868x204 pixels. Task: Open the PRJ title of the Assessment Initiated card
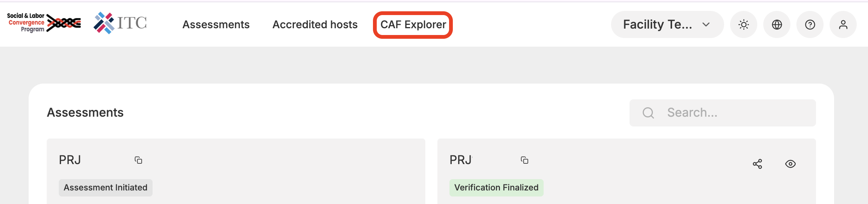click(70, 160)
